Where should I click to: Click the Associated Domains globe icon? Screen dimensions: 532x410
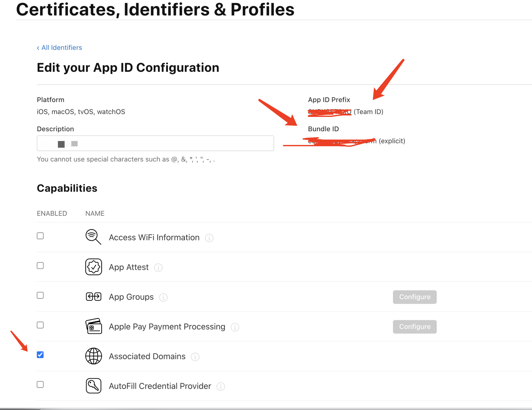click(94, 356)
